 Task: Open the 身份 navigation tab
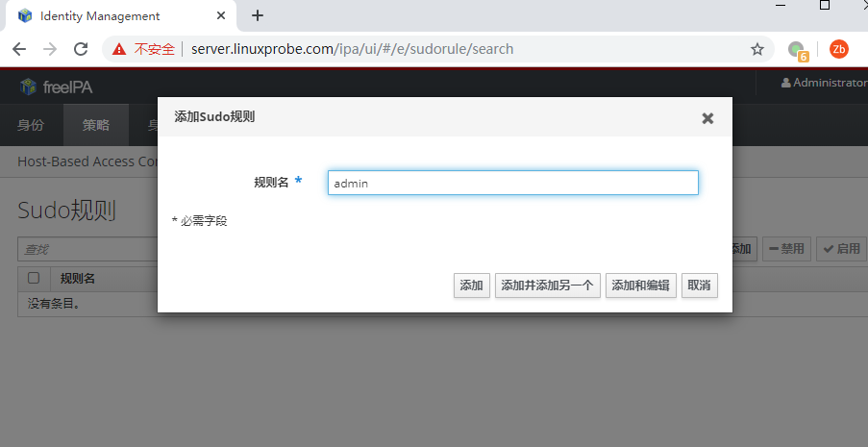tap(31, 125)
